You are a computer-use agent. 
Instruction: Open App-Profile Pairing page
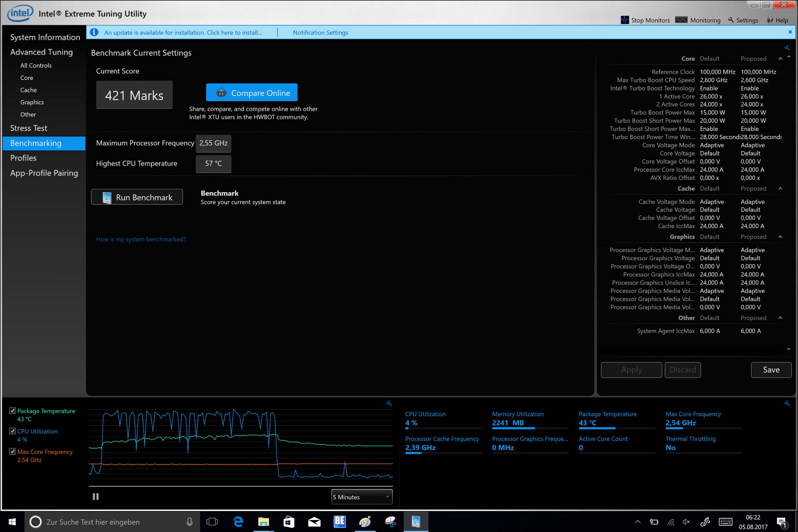click(44, 173)
